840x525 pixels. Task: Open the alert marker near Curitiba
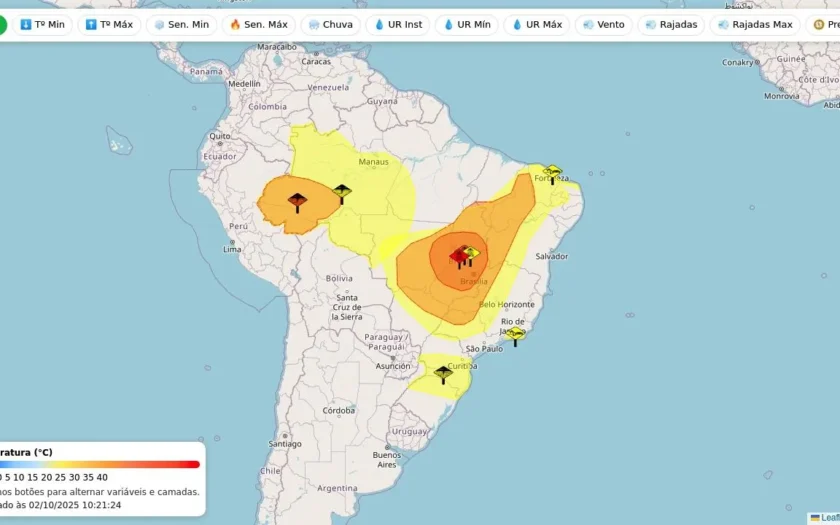click(443, 374)
